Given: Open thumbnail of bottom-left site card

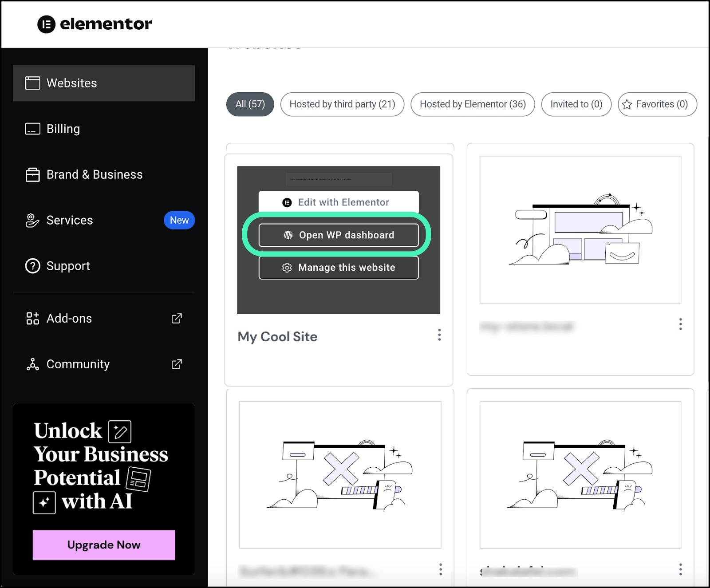Looking at the screenshot, I should click(340, 475).
